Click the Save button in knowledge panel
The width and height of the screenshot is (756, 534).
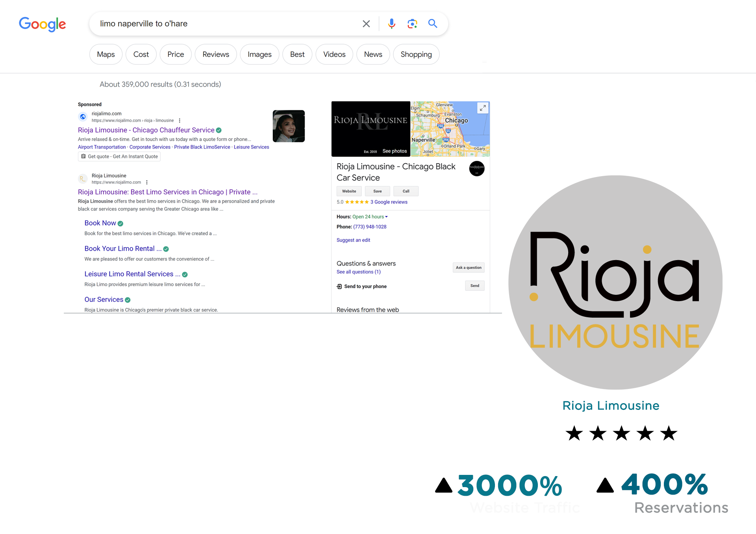pyautogui.click(x=377, y=191)
